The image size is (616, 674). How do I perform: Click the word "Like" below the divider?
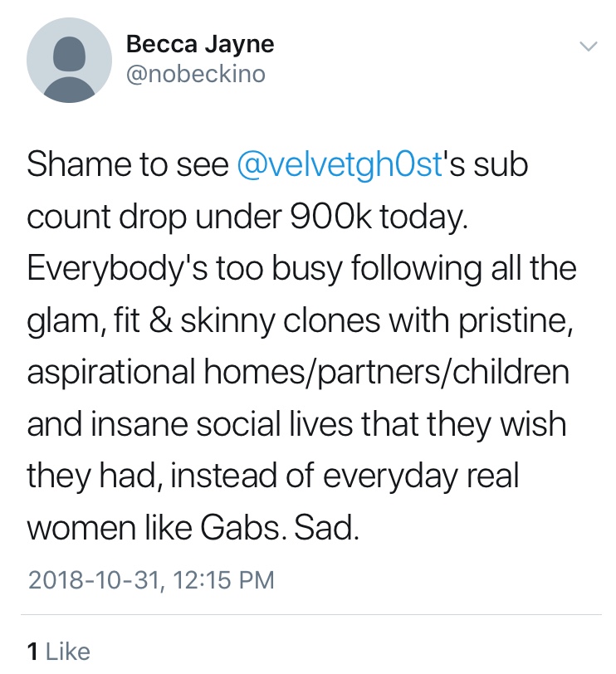point(68,651)
